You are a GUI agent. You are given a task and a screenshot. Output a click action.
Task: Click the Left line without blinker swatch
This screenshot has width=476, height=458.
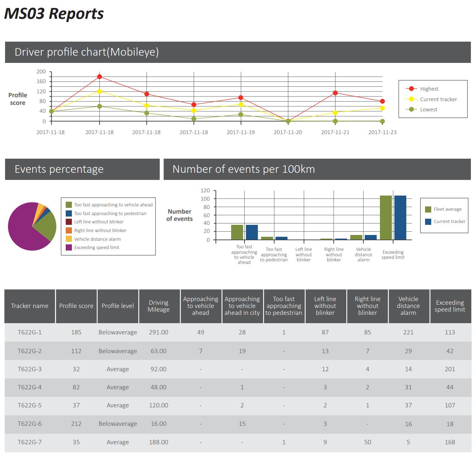[x=69, y=222]
